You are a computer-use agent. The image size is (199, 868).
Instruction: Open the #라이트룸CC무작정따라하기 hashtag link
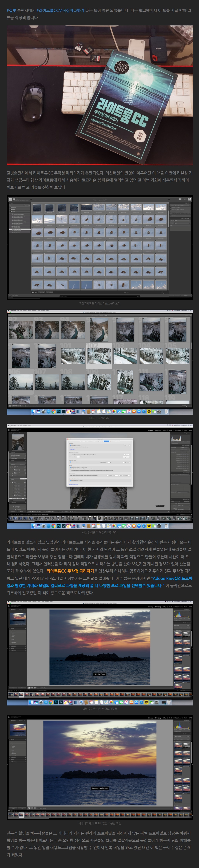tap(60, 11)
